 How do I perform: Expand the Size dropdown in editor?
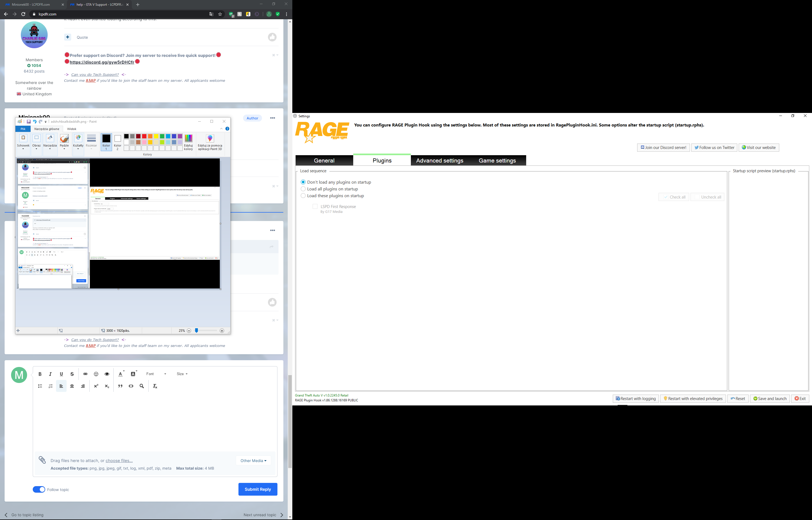182,374
